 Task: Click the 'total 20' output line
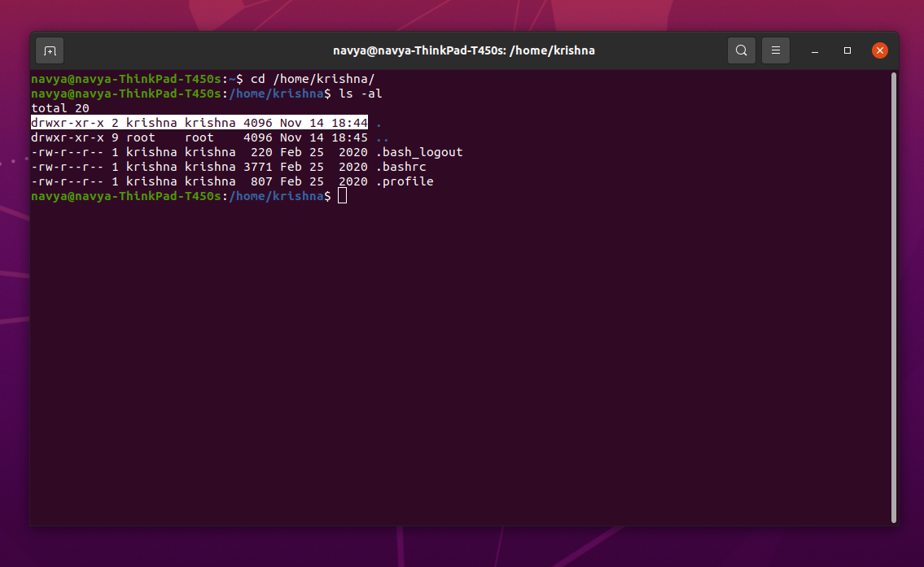[x=60, y=108]
